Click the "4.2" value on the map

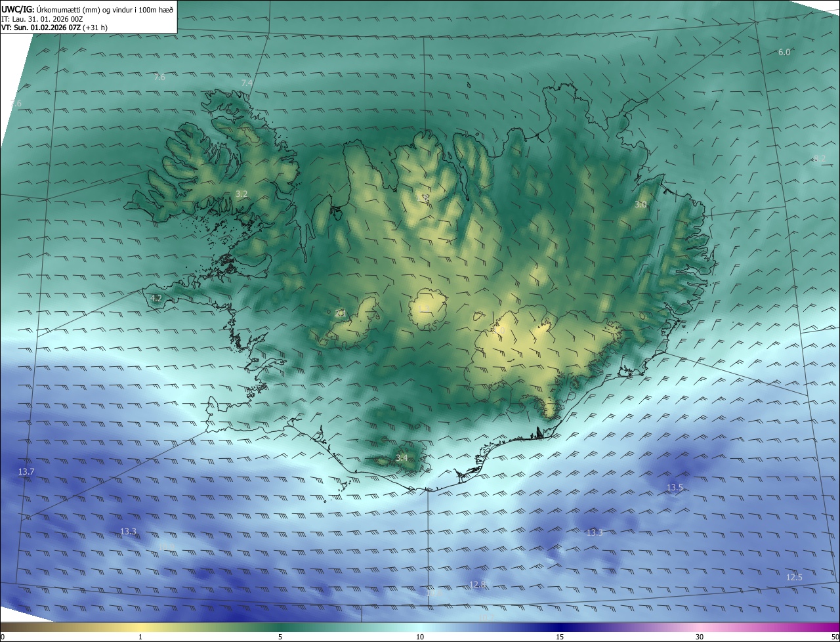click(156, 298)
